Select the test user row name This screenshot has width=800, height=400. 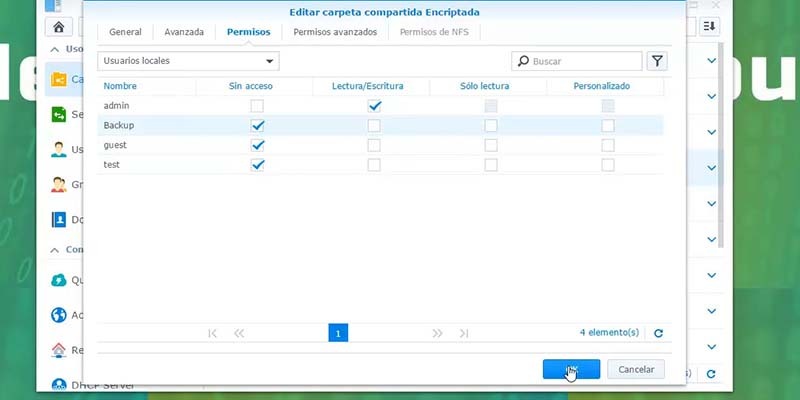pyautogui.click(x=112, y=165)
